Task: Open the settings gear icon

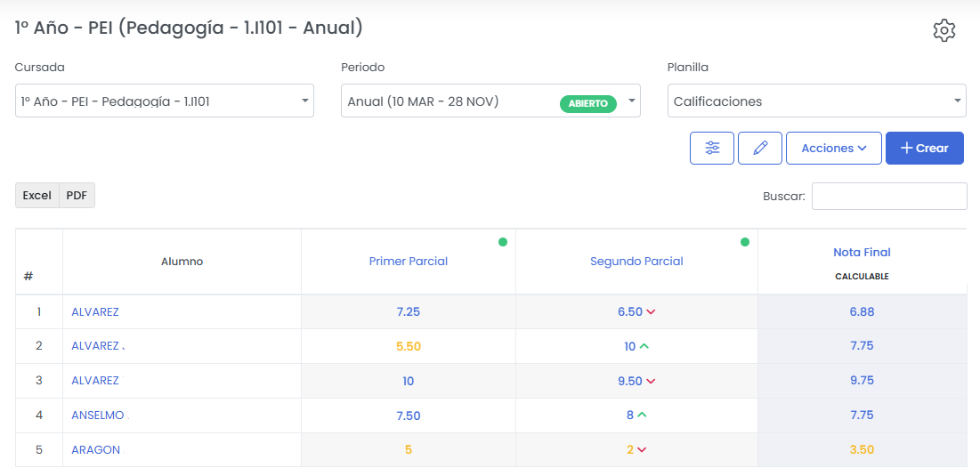Action: coord(944,30)
